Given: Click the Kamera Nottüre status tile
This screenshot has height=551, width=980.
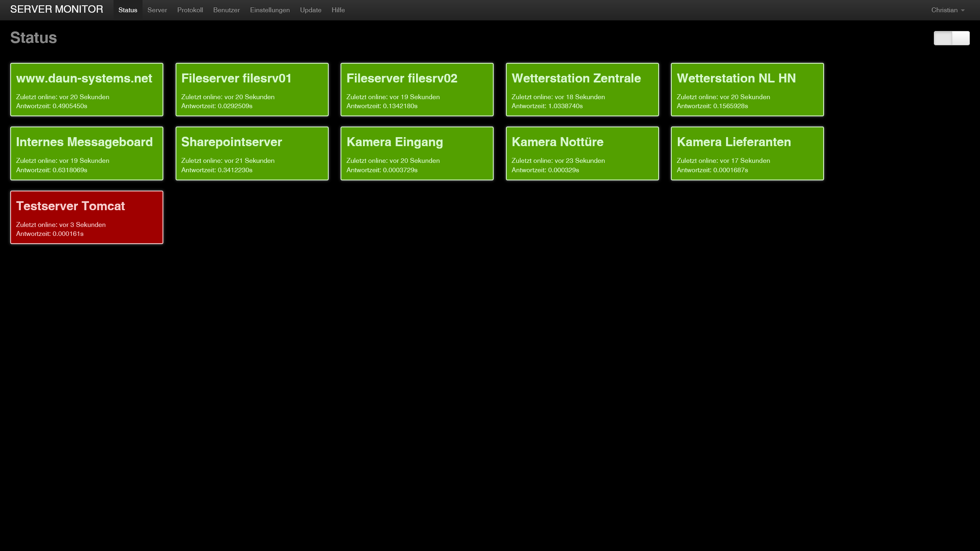Looking at the screenshot, I should (x=582, y=153).
